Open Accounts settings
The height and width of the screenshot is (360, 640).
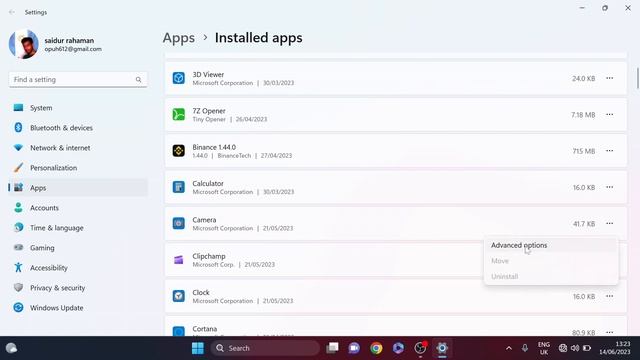pyautogui.click(x=78, y=208)
